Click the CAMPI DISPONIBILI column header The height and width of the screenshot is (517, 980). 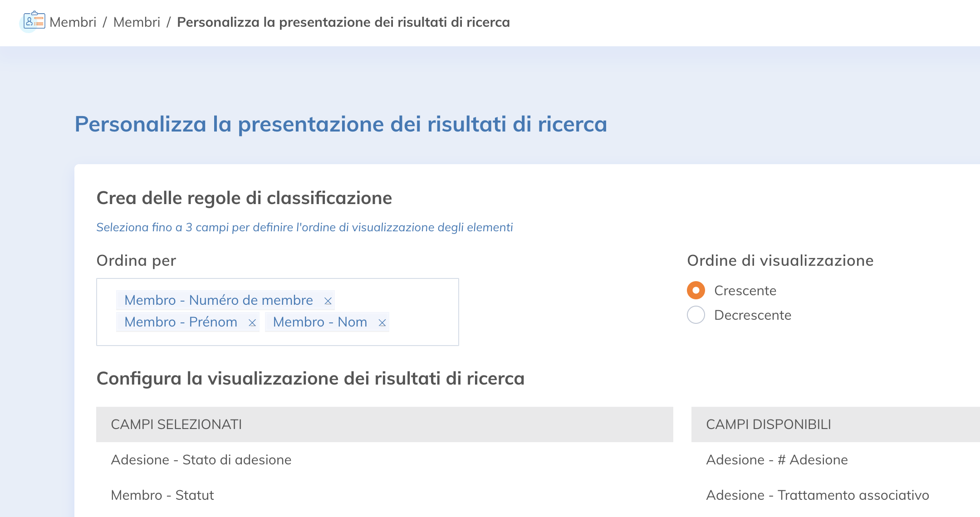[x=768, y=424]
